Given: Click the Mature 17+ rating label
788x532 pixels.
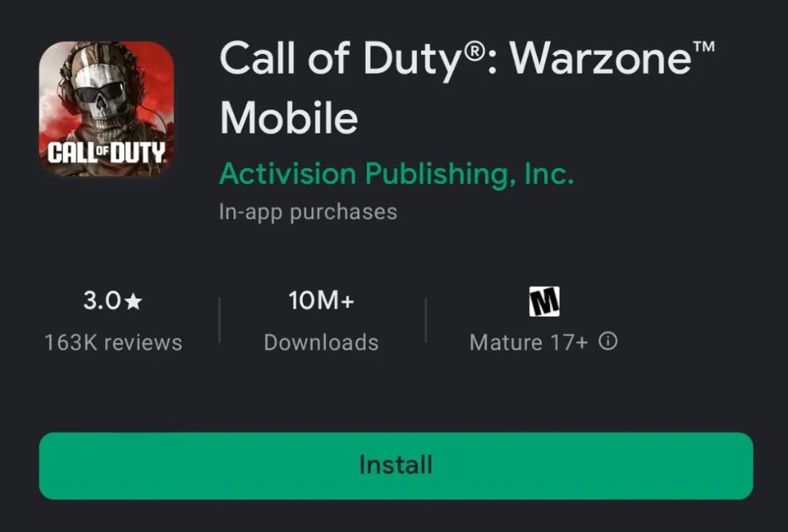Looking at the screenshot, I should (x=528, y=342).
